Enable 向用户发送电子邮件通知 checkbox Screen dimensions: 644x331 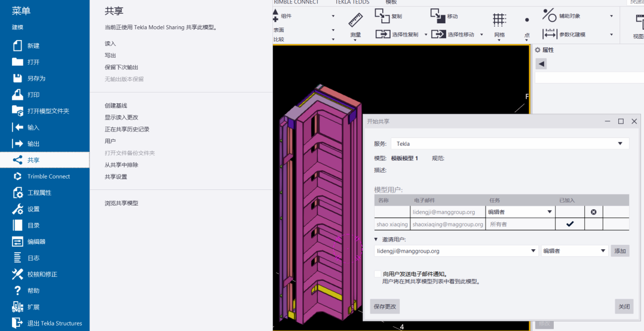click(x=378, y=274)
